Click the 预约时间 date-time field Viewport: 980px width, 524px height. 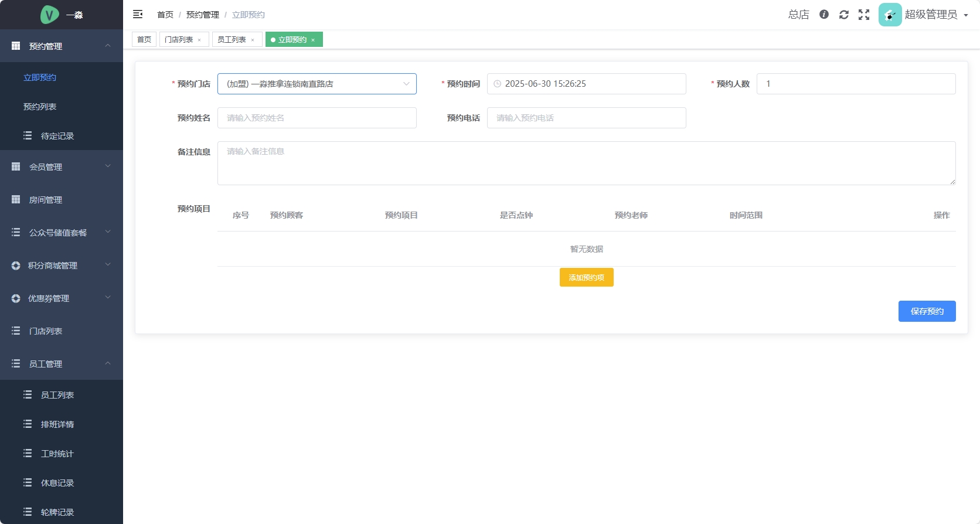pos(586,84)
